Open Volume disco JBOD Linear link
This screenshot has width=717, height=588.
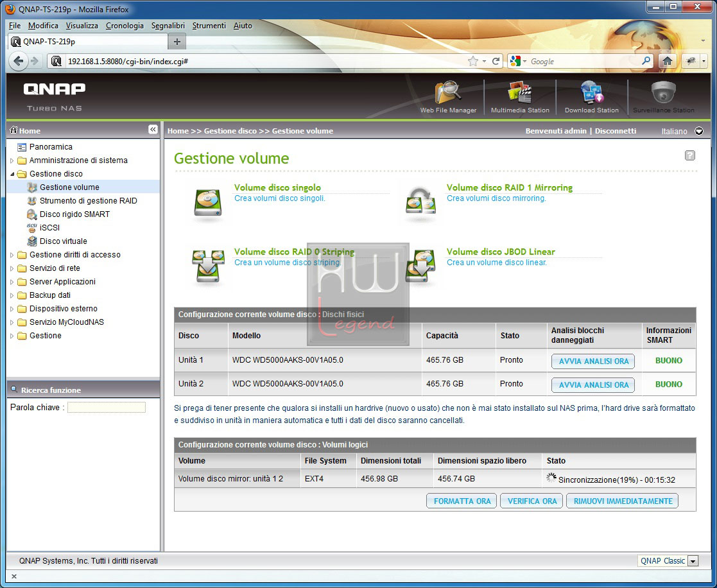[x=501, y=252]
